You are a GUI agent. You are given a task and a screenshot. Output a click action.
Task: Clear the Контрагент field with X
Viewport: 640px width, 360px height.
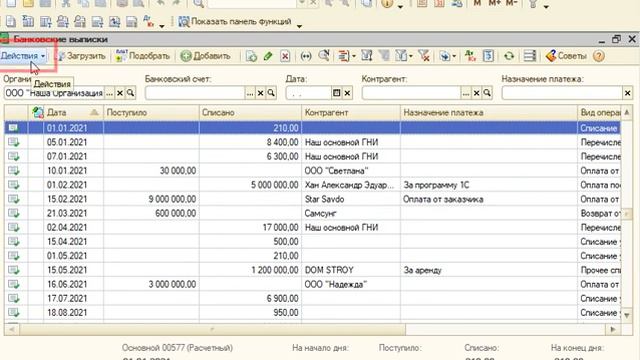[x=476, y=93]
